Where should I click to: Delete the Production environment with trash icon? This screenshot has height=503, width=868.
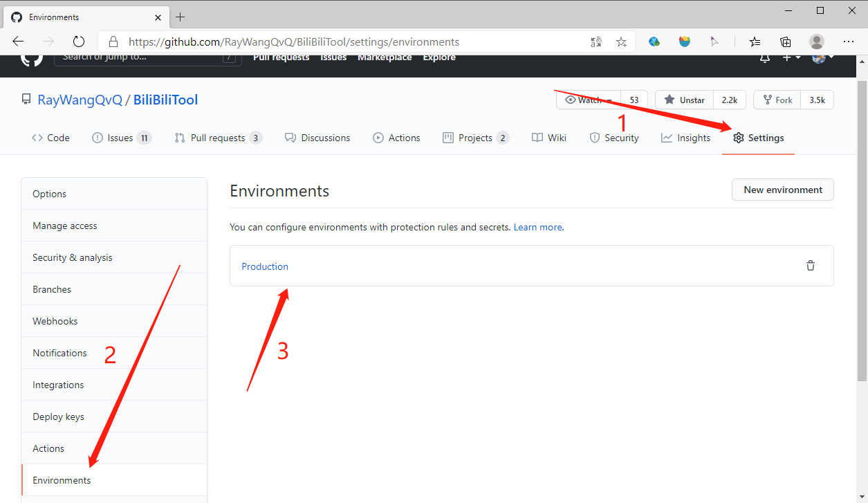[810, 266]
